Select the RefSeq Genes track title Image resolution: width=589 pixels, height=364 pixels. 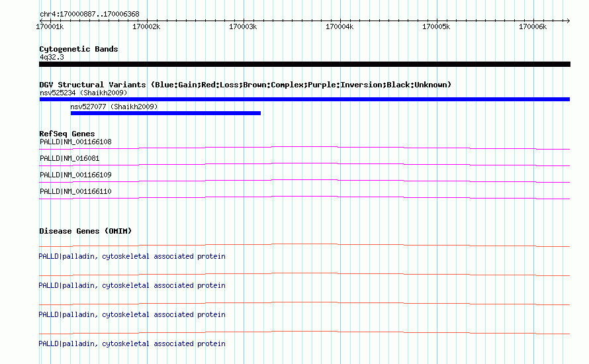67,134
